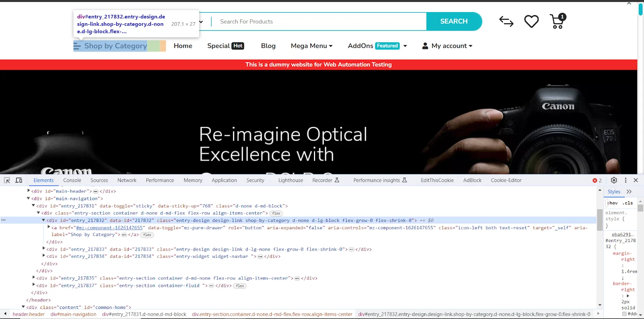Collapse the entry_217832 div node
The width and height of the screenshot is (644, 319).
pyautogui.click(x=43, y=220)
